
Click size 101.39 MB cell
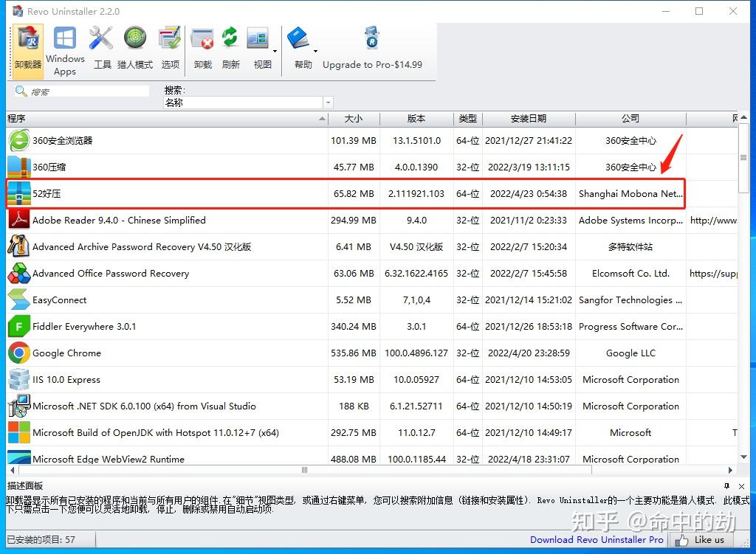[x=354, y=141]
